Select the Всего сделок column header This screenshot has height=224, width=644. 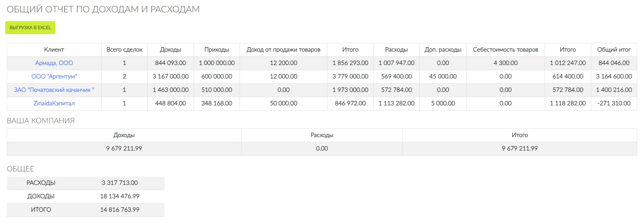[124, 50]
